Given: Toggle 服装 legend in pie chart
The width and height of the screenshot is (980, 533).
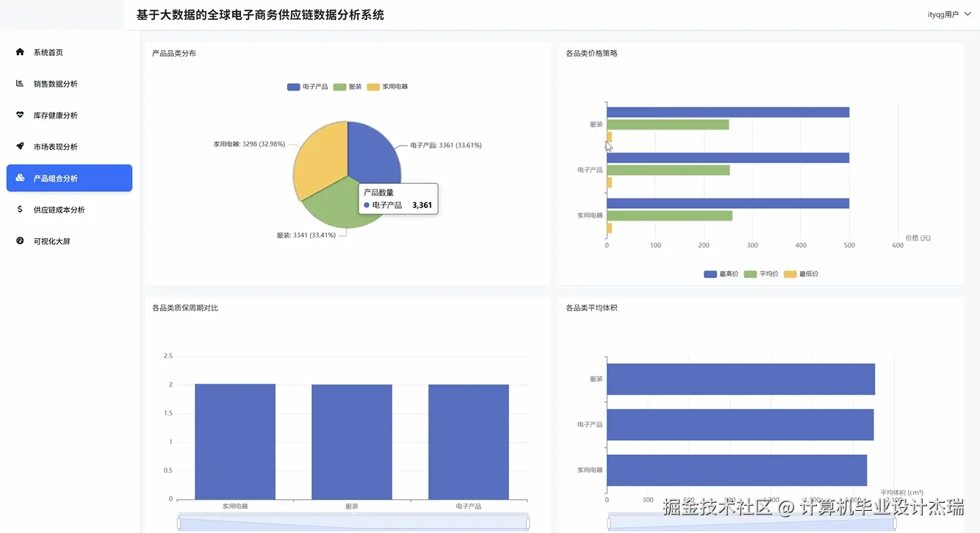Looking at the screenshot, I should point(347,87).
